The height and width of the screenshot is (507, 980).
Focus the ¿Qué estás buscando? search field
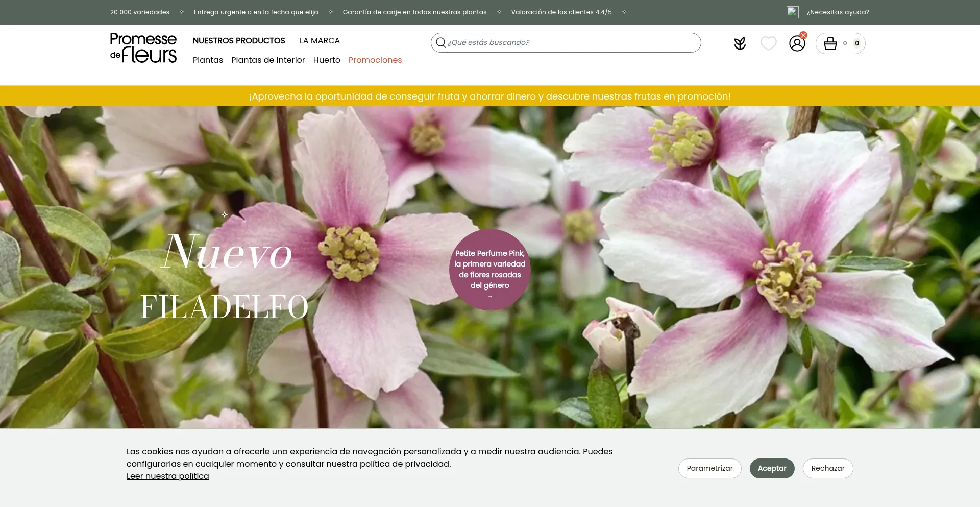(x=566, y=42)
